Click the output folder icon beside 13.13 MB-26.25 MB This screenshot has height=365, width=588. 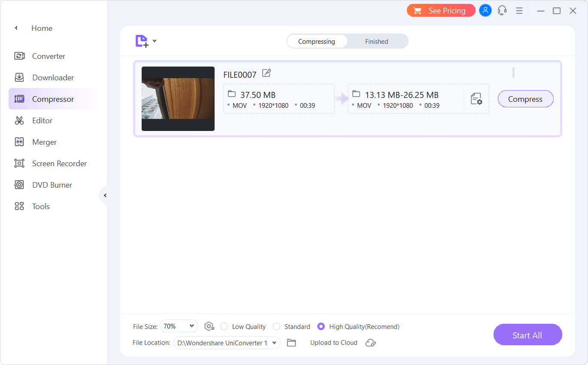coord(356,94)
